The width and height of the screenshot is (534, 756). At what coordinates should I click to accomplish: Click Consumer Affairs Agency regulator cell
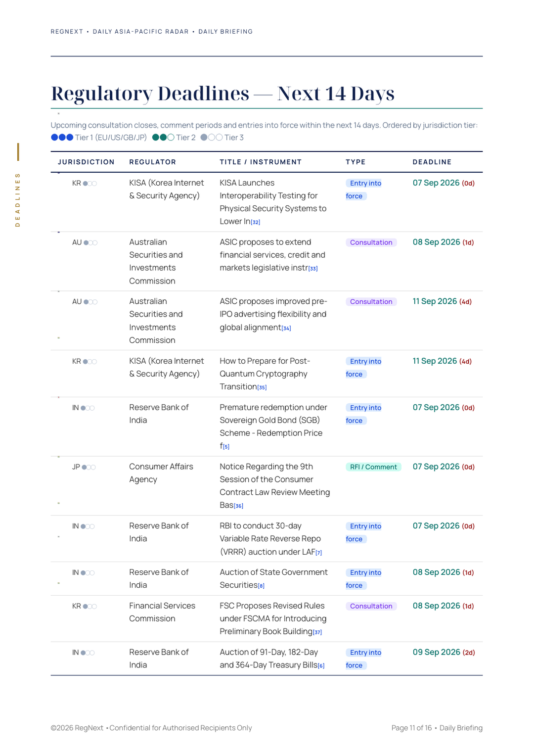tap(161, 473)
